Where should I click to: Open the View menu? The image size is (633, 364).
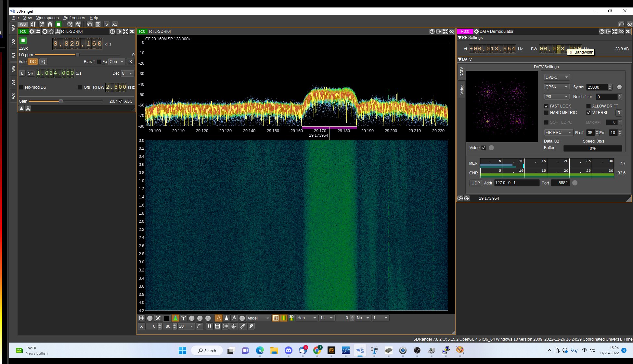[27, 18]
